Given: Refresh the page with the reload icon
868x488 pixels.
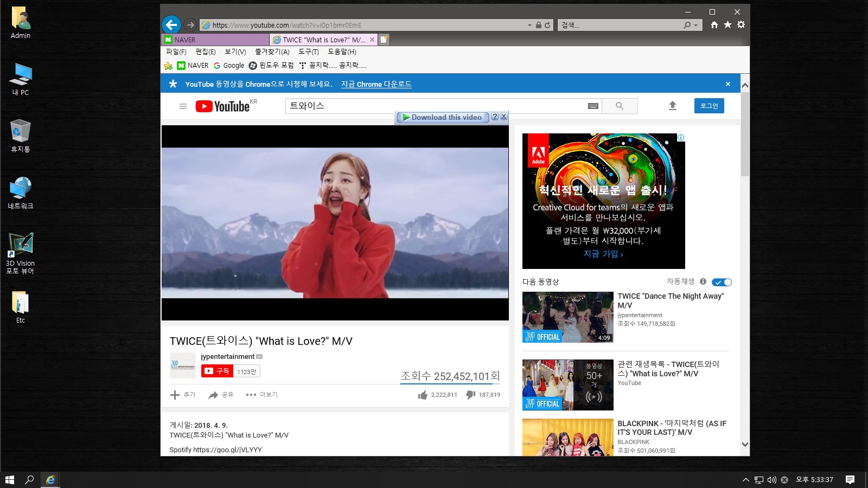Looking at the screenshot, I should (x=547, y=25).
